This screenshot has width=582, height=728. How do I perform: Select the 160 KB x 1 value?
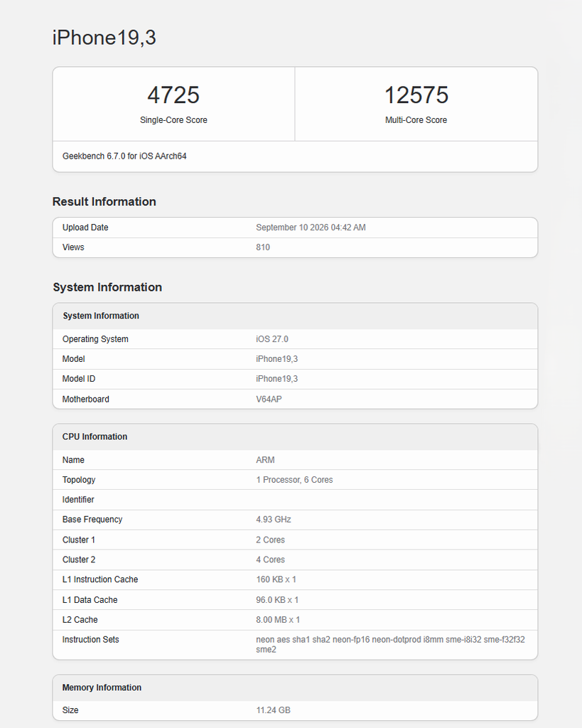pyautogui.click(x=276, y=579)
